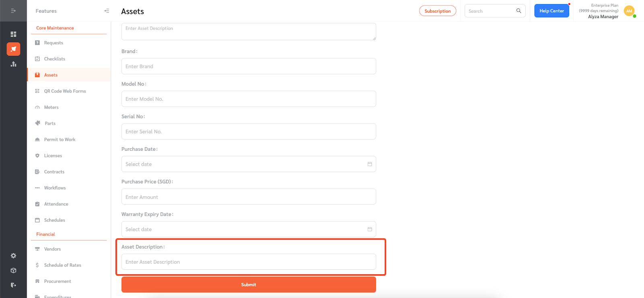The height and width of the screenshot is (298, 644).
Task: Click the search magnifier icon
Action: [519, 11]
